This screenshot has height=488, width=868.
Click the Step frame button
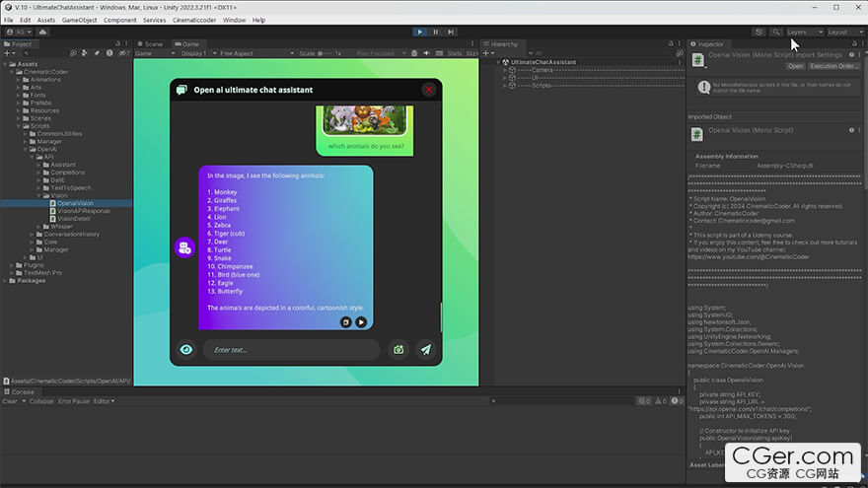click(x=452, y=32)
